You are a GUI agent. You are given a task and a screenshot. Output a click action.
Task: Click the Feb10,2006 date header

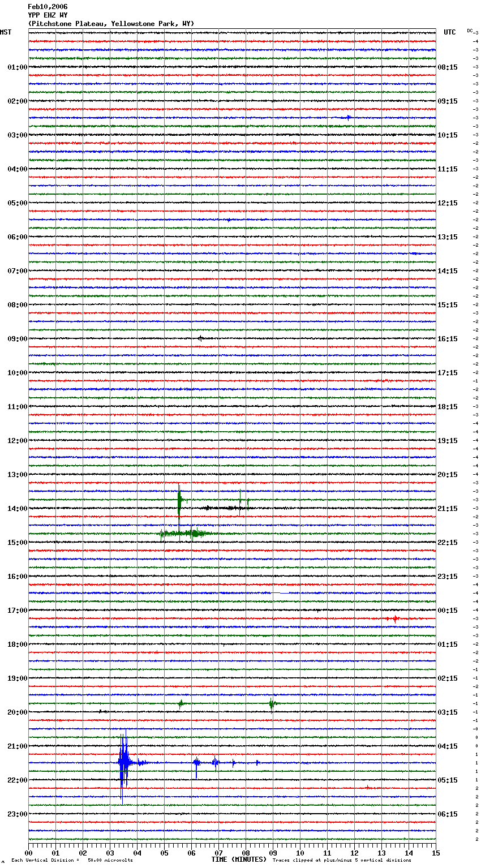click(48, 7)
